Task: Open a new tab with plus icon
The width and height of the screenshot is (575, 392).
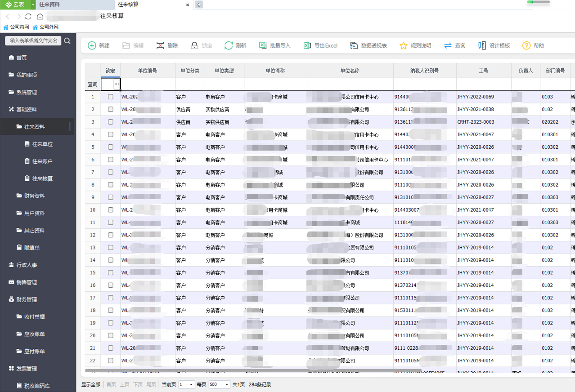Action: tap(199, 4)
